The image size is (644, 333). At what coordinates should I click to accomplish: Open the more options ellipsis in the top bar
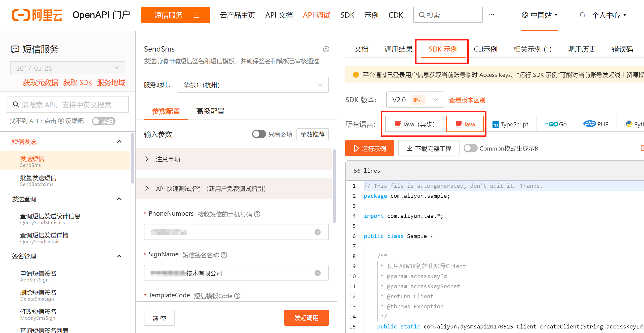tap(491, 15)
